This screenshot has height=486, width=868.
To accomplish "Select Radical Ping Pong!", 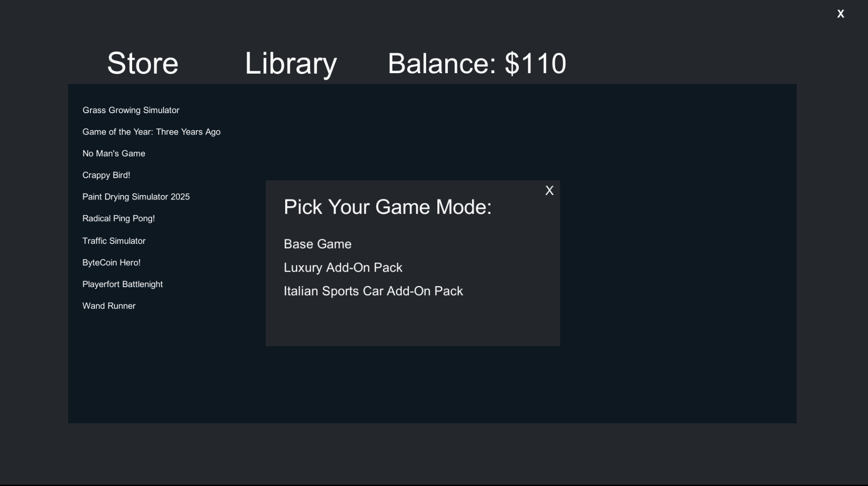I will pos(118,218).
